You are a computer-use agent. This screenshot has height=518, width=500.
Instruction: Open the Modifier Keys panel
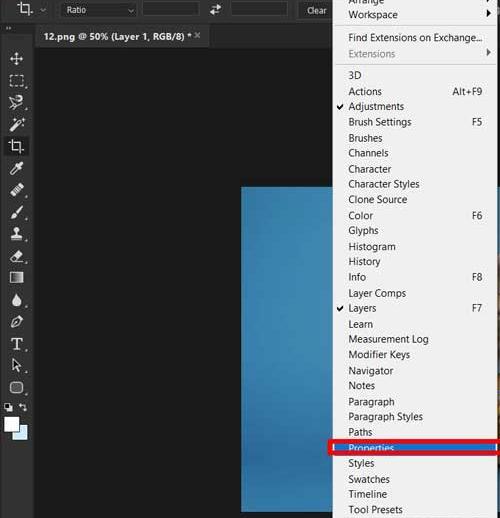pos(415,355)
